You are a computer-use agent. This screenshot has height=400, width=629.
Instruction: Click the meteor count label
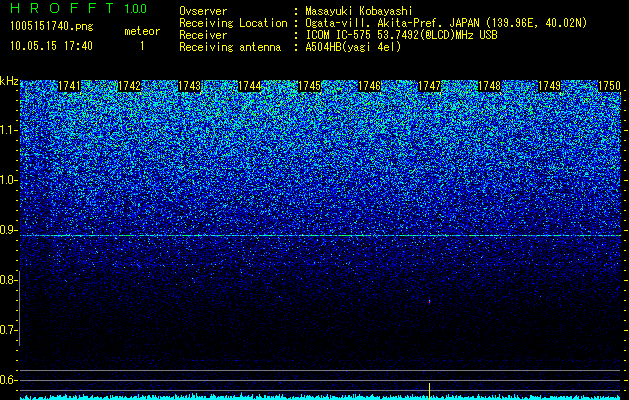[142, 31]
